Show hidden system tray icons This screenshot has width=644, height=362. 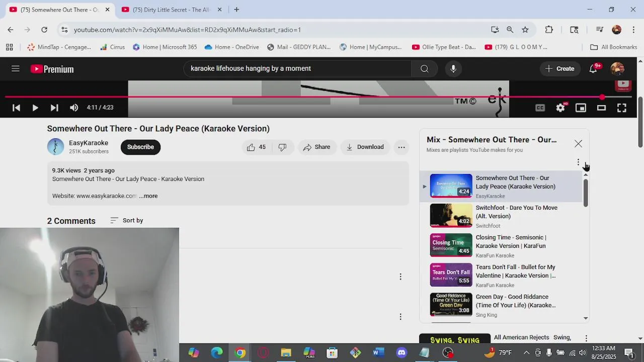tap(526, 352)
